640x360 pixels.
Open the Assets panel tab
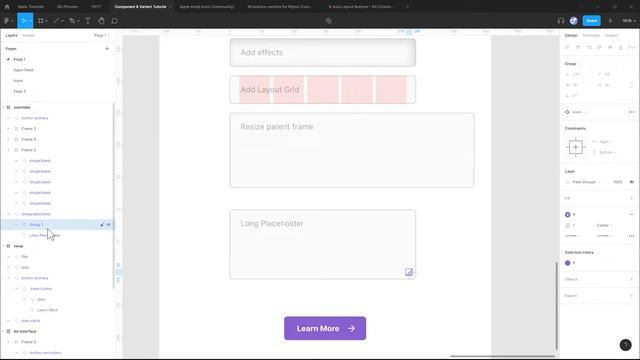[28, 36]
